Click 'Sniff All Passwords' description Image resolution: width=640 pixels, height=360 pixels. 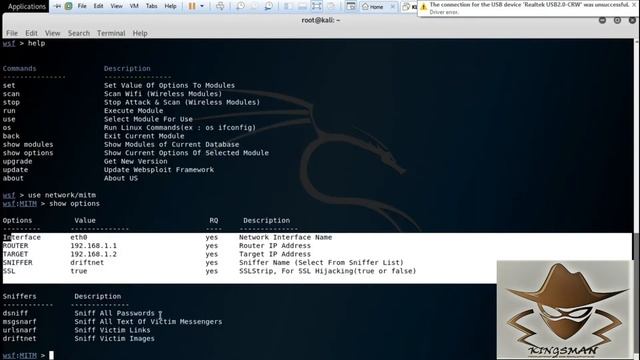(114, 313)
